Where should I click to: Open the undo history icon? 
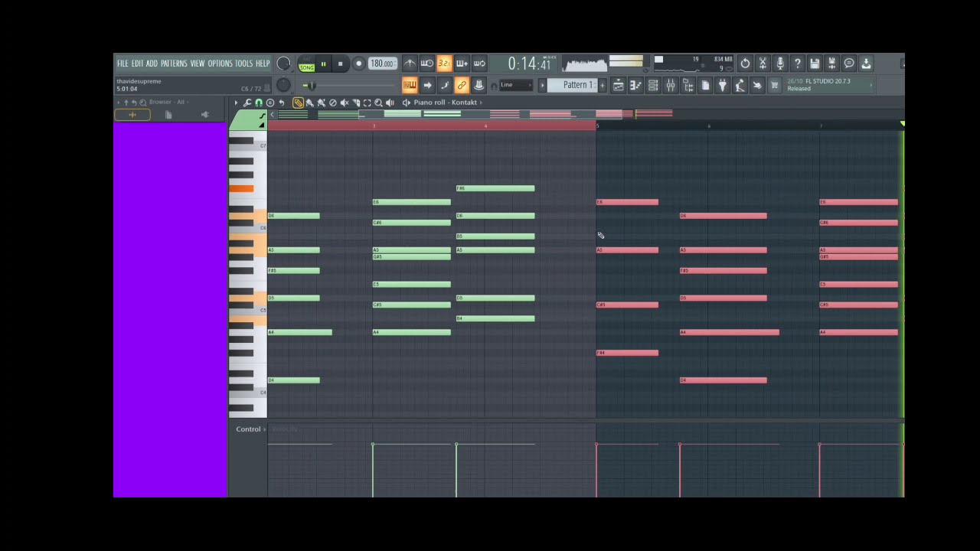[x=745, y=64]
